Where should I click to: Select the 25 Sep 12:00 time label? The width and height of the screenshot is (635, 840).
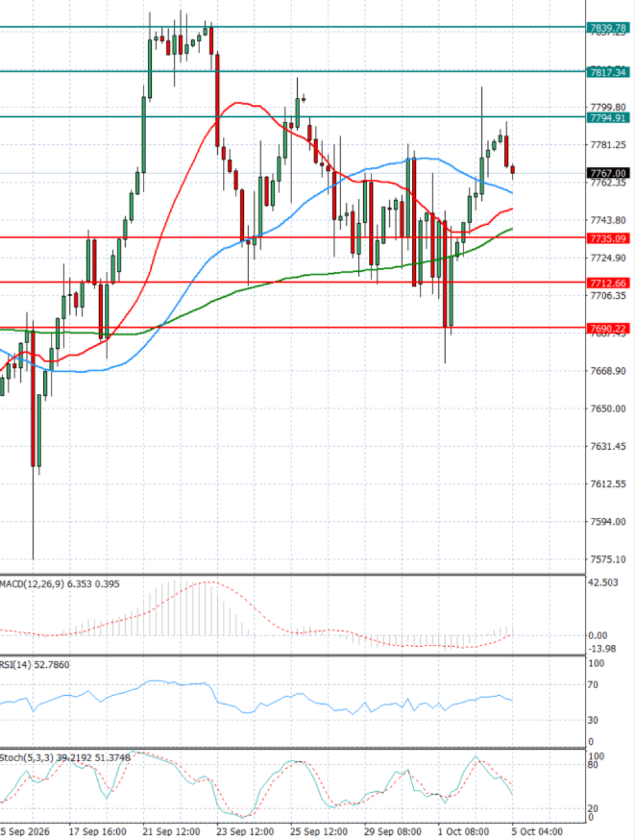point(319,832)
